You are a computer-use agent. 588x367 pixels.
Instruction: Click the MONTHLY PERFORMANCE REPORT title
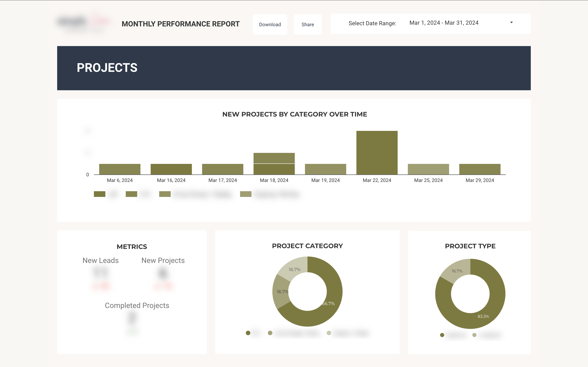coord(180,24)
